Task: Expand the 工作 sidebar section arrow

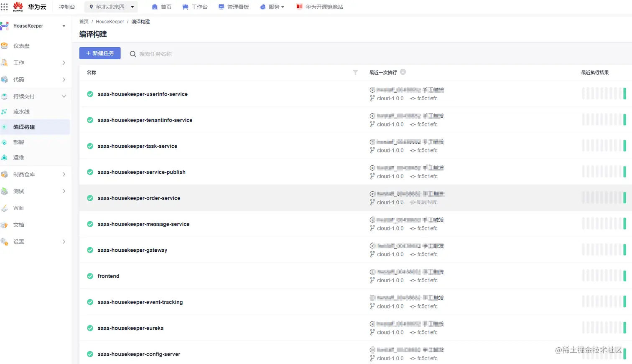Action: (64, 63)
